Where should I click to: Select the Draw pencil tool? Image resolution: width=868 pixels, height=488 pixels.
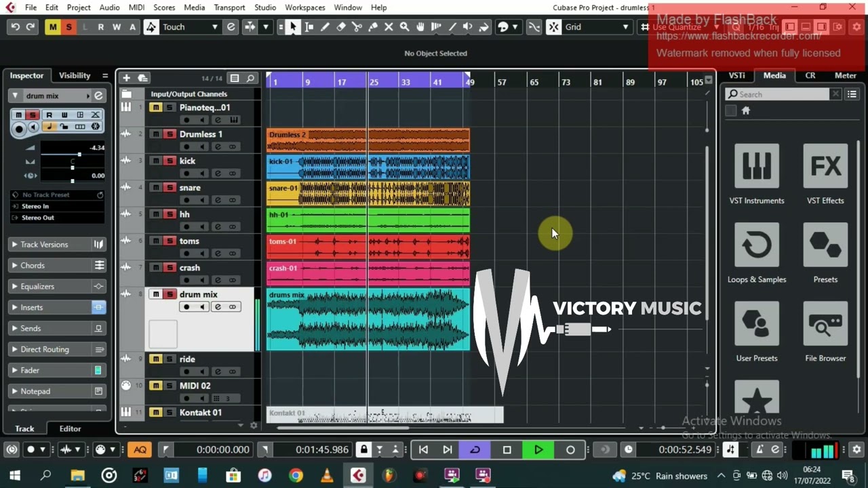[x=325, y=27]
